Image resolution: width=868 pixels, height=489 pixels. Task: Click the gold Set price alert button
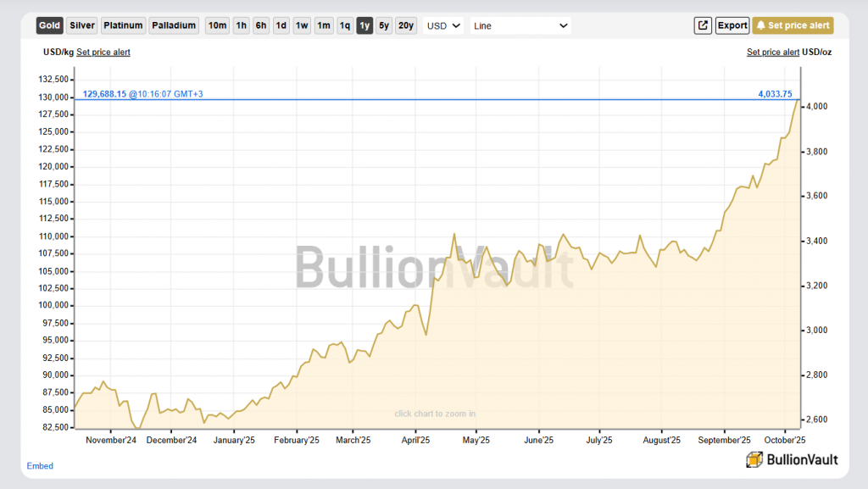coord(793,25)
